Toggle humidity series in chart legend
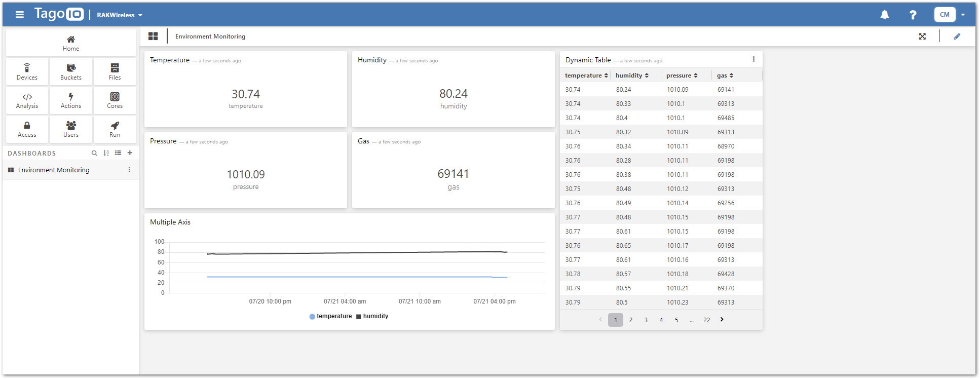Screen dimensions: 980x379 tap(372, 316)
